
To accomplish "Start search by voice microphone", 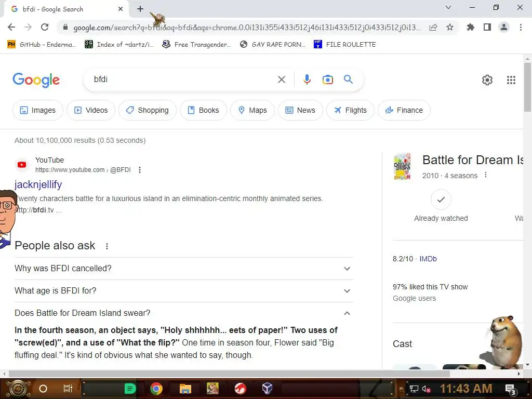I will coord(307,79).
